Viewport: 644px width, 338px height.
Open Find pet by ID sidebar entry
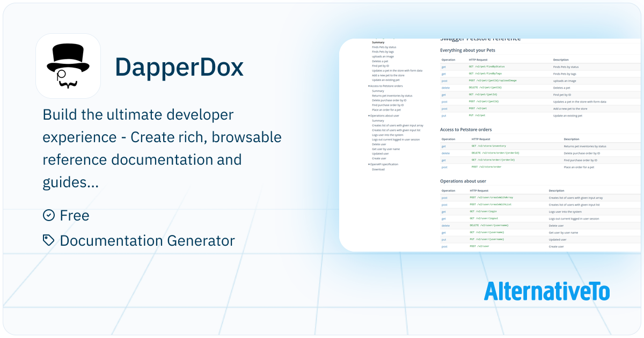[x=380, y=66]
